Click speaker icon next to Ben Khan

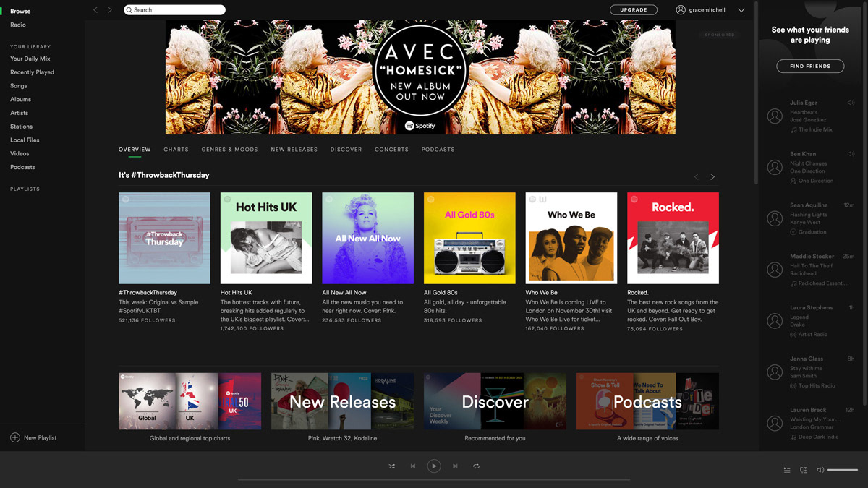click(851, 154)
